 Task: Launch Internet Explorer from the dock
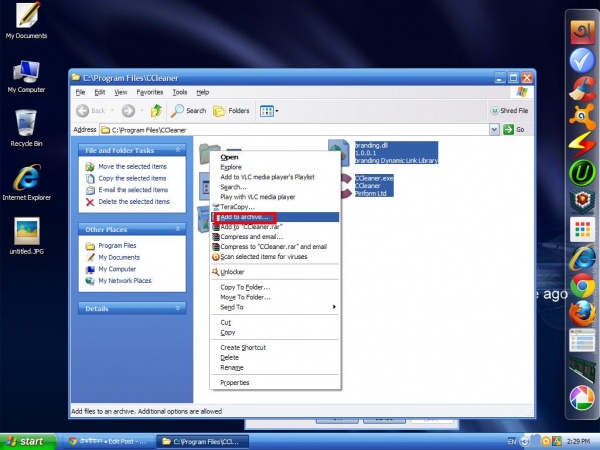pyautogui.click(x=582, y=258)
